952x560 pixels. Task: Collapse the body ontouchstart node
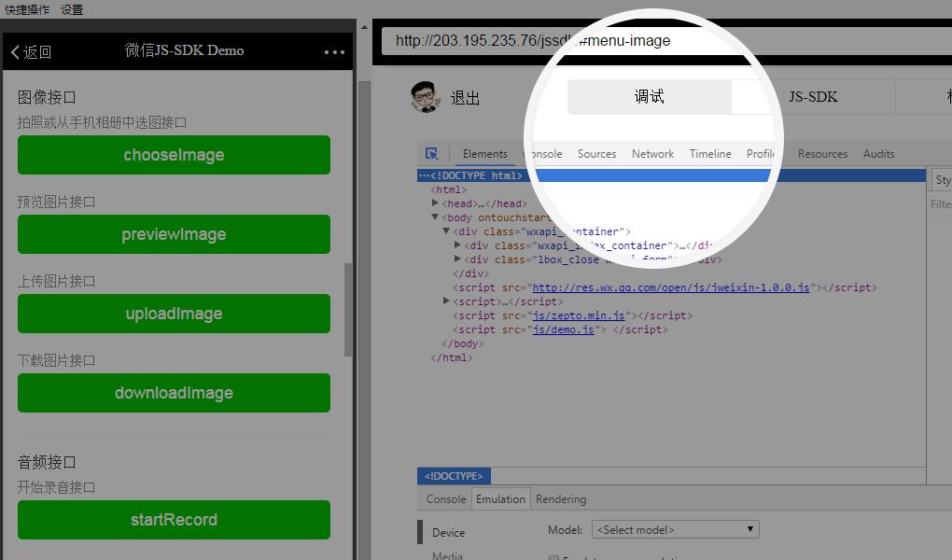435,217
